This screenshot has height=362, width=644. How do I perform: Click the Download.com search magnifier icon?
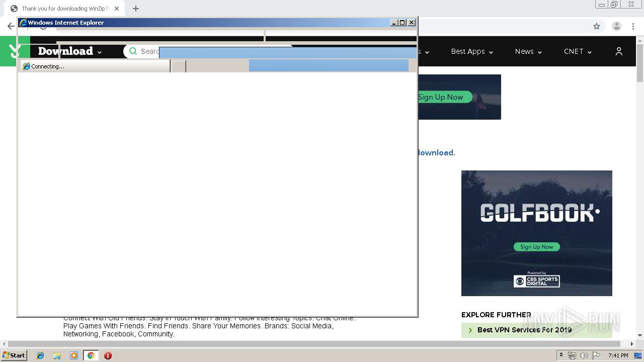(x=133, y=51)
